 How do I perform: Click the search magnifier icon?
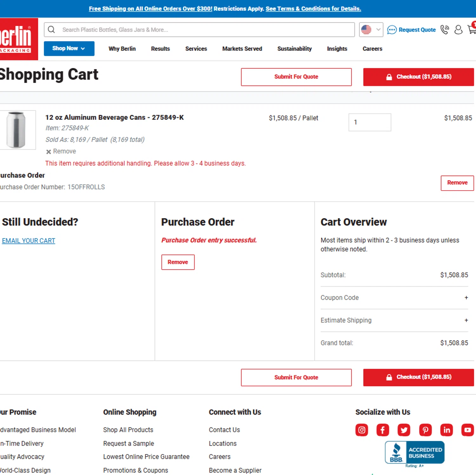tap(51, 29)
